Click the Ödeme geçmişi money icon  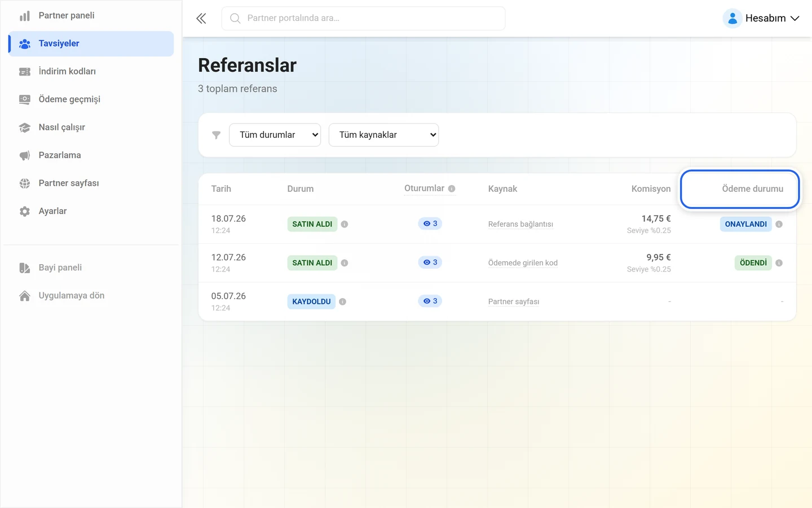click(25, 99)
